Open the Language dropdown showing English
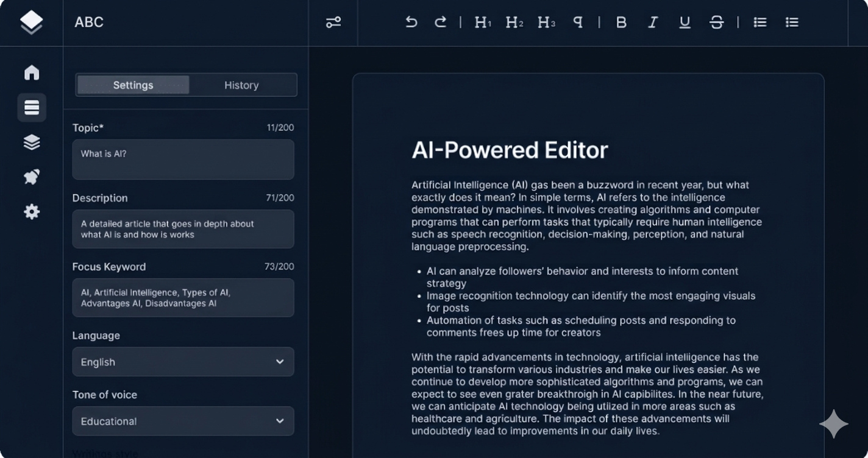Screen dimensions: 868x458 coord(183,362)
